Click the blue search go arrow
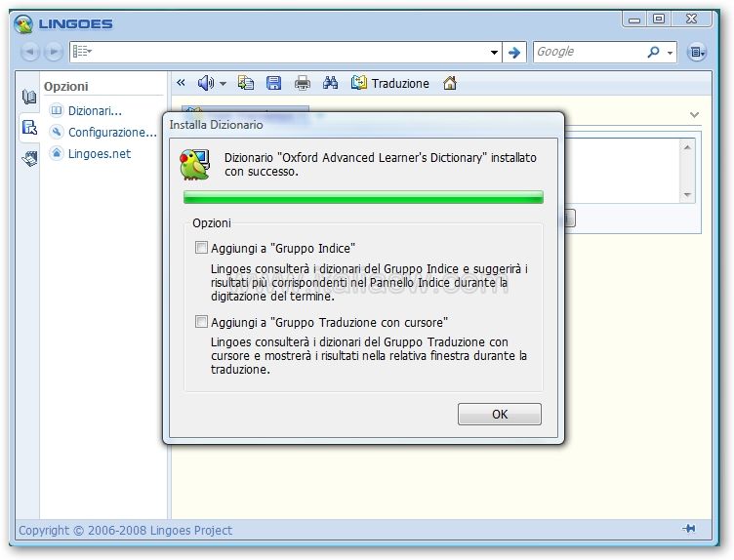The height and width of the screenshot is (560, 734). 514,52
